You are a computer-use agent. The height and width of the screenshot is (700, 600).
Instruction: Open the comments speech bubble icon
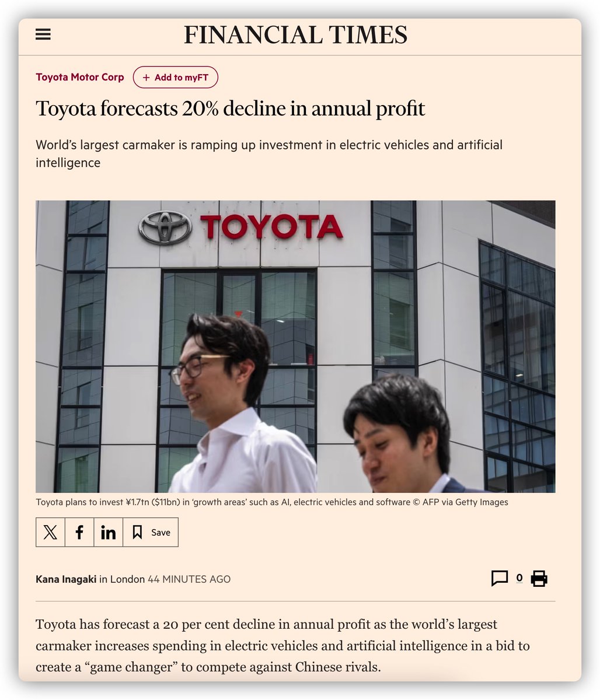[x=500, y=579]
